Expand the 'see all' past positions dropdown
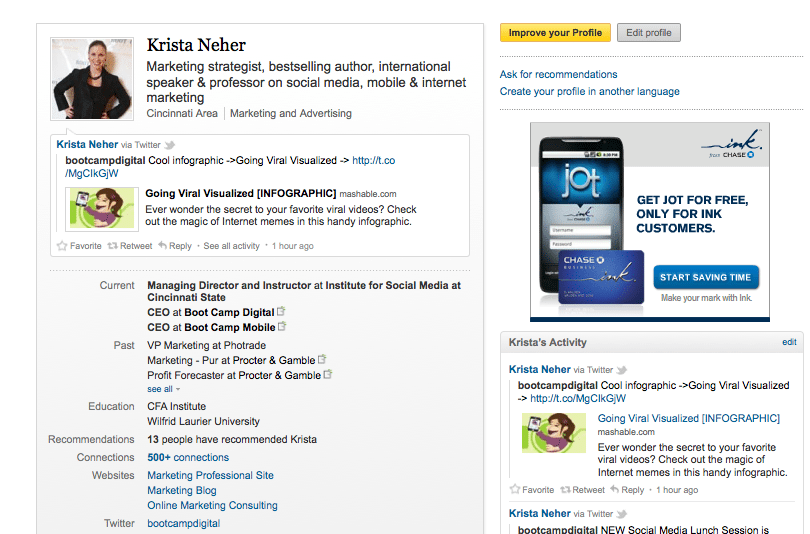This screenshot has height=534, width=810. pos(163,389)
